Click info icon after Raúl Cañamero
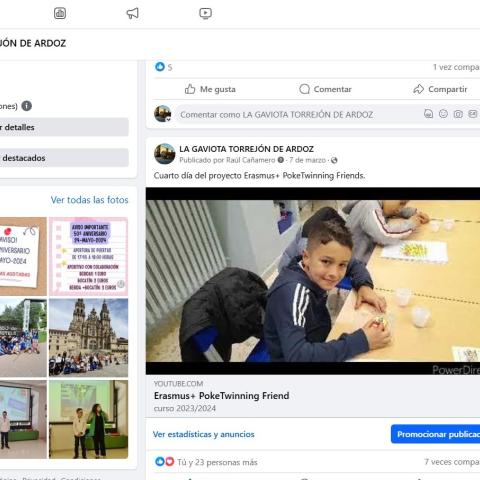Screen dimensions: 480x480 281,160
